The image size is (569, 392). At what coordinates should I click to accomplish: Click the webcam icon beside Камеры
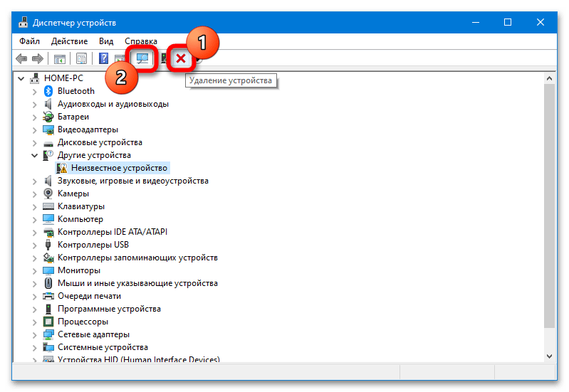tap(48, 194)
